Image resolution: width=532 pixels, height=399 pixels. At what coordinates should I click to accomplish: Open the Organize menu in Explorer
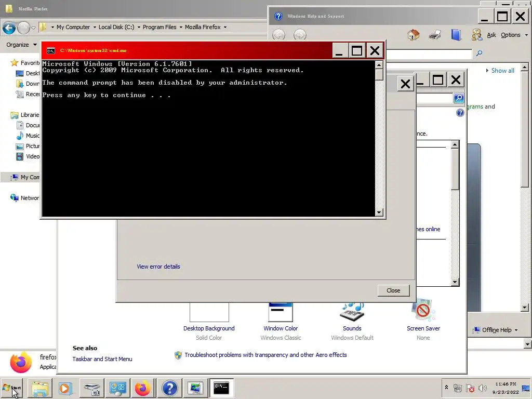(x=21, y=45)
